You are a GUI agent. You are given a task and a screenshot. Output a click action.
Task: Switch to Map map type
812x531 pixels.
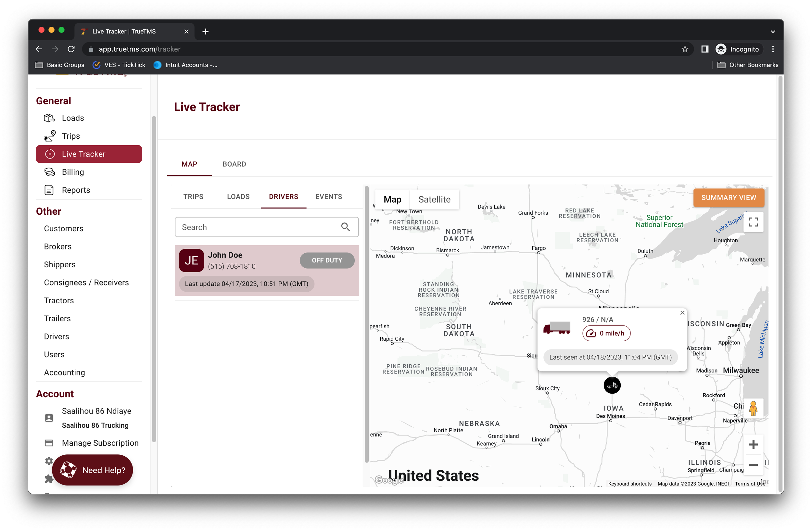click(x=392, y=199)
